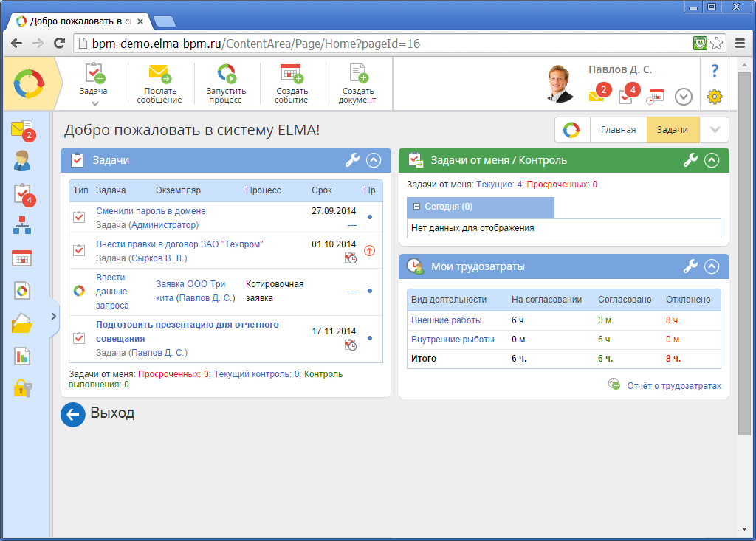Collapse the Задачи panel with arrow button
The image size is (756, 541).
374,160
